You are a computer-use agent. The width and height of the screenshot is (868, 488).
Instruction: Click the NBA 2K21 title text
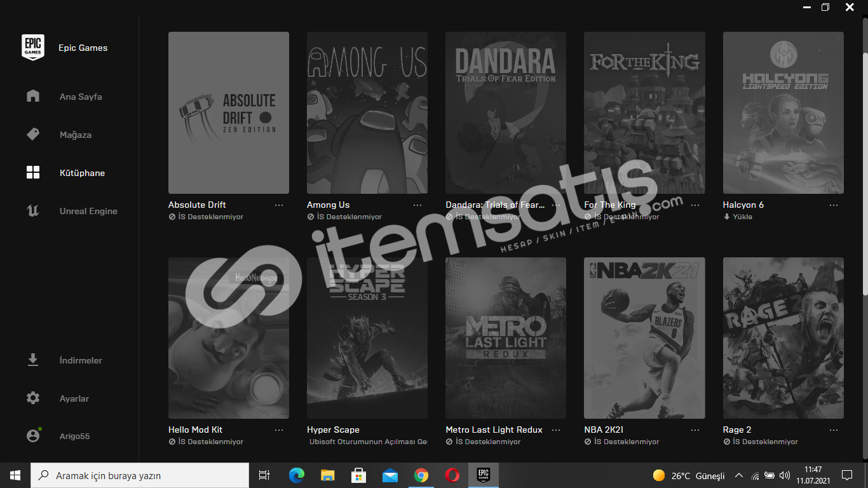604,430
